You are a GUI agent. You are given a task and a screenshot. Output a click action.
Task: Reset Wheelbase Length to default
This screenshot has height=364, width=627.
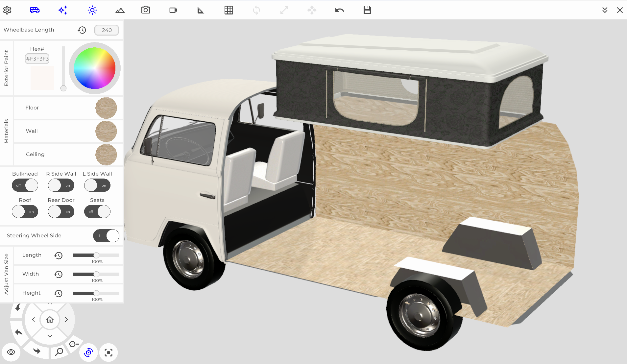tap(82, 30)
